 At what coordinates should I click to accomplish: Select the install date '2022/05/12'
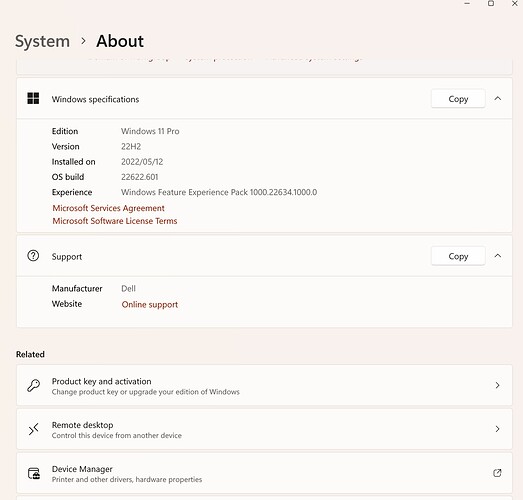142,162
